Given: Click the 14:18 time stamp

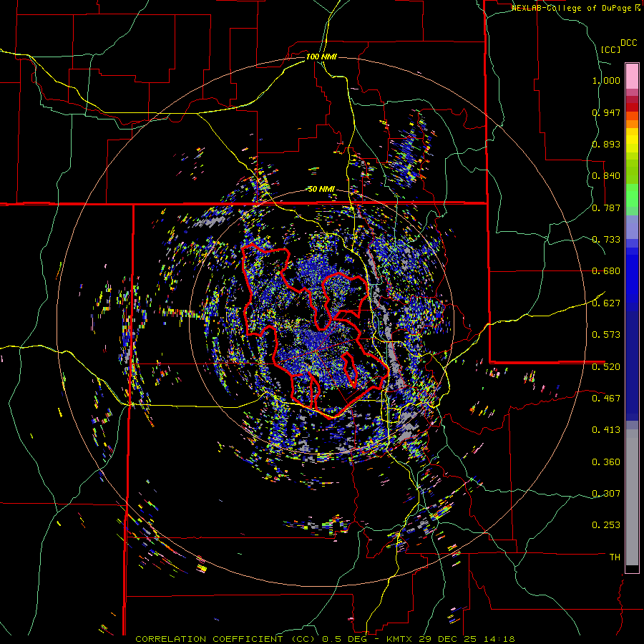Looking at the screenshot, I should [499, 639].
